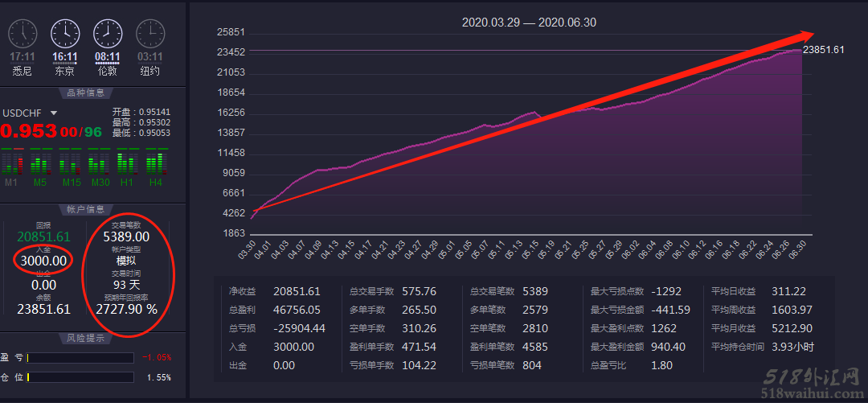The height and width of the screenshot is (403, 868).
Task: Click the 预期年回报率 2727.90 % value
Action: [127, 308]
